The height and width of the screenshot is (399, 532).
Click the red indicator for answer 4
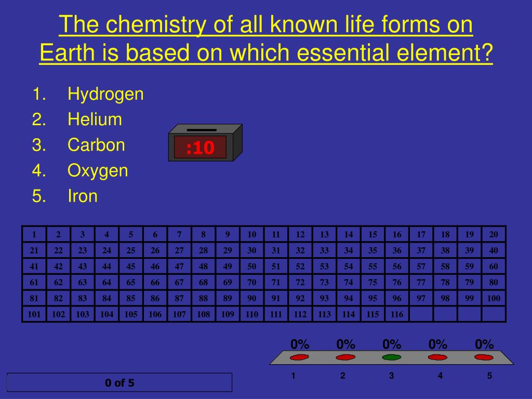pyautogui.click(x=437, y=357)
